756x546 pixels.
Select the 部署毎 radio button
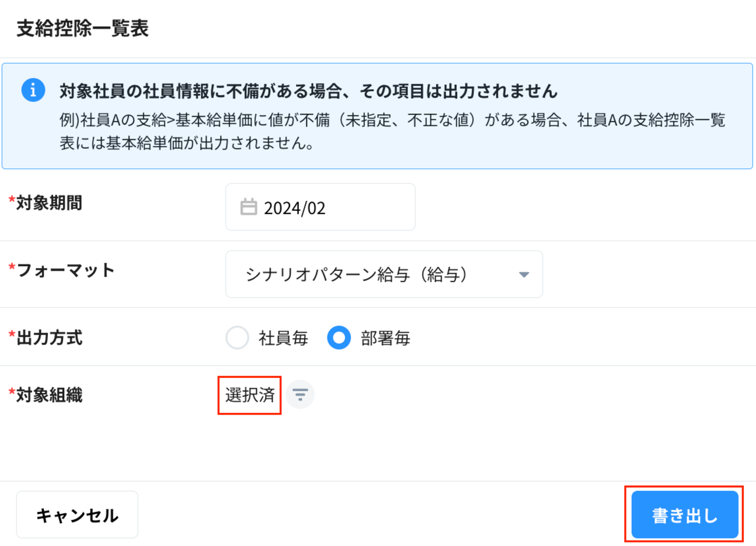[339, 338]
